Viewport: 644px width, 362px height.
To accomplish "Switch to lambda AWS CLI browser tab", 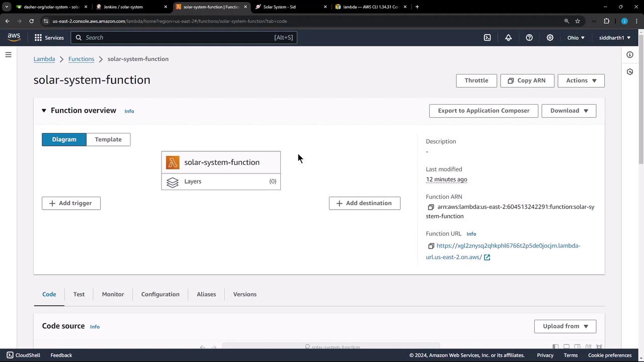I will pyautogui.click(x=371, y=7).
